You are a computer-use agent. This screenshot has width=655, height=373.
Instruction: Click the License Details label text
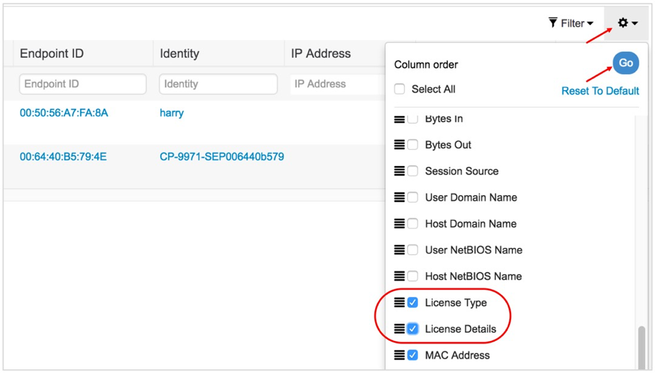pos(460,329)
